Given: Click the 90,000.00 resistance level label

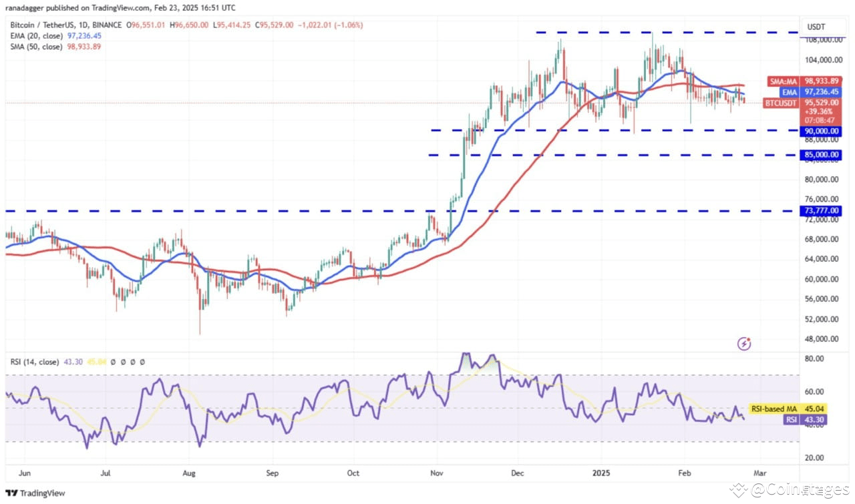Looking at the screenshot, I should click(821, 131).
